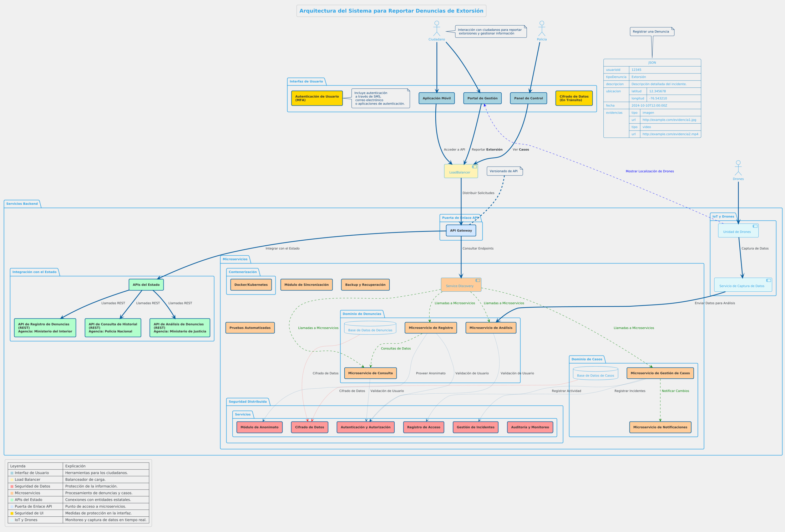785x532 pixels.
Task: Select the Microservicio de Análisis node
Action: click(x=491, y=328)
